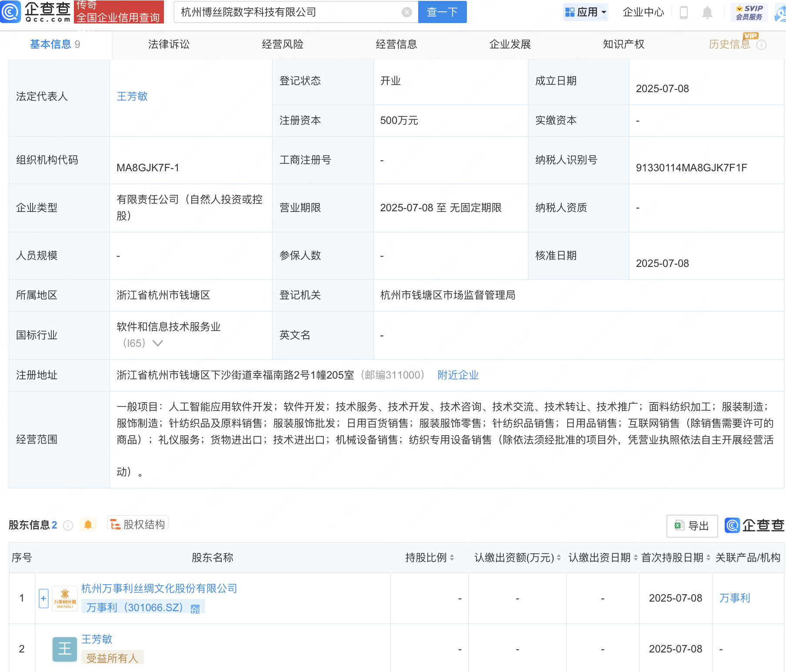The height and width of the screenshot is (672, 786).
Task: Expand shareholder row 1 with plus icon
Action: tap(43, 599)
